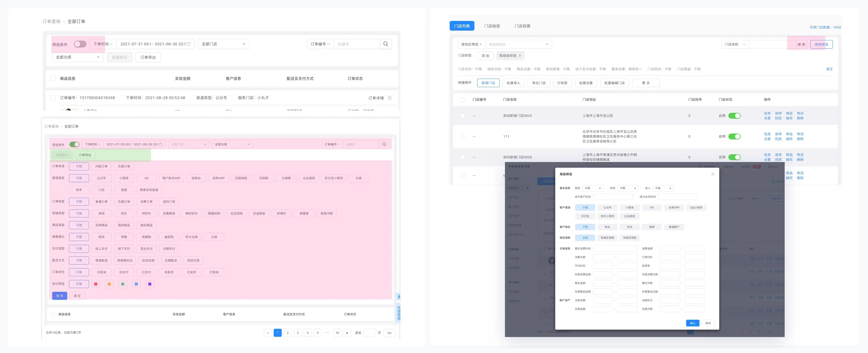Open the 性别 dropdown in 高级筛选

click(593, 188)
